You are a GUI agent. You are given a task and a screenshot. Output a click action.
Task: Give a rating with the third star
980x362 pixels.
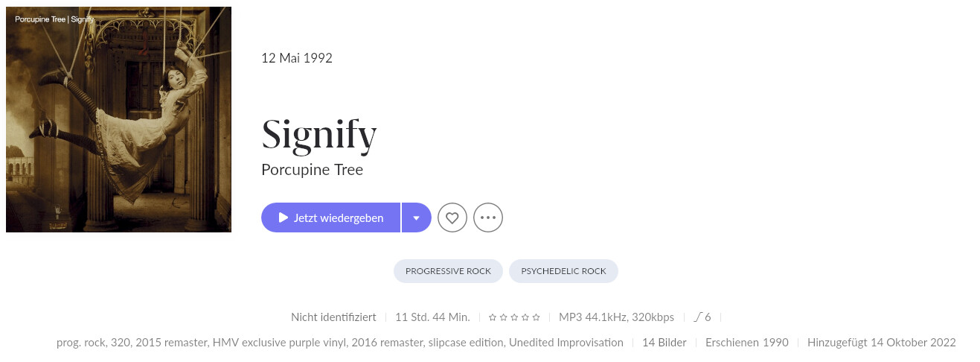click(x=514, y=317)
